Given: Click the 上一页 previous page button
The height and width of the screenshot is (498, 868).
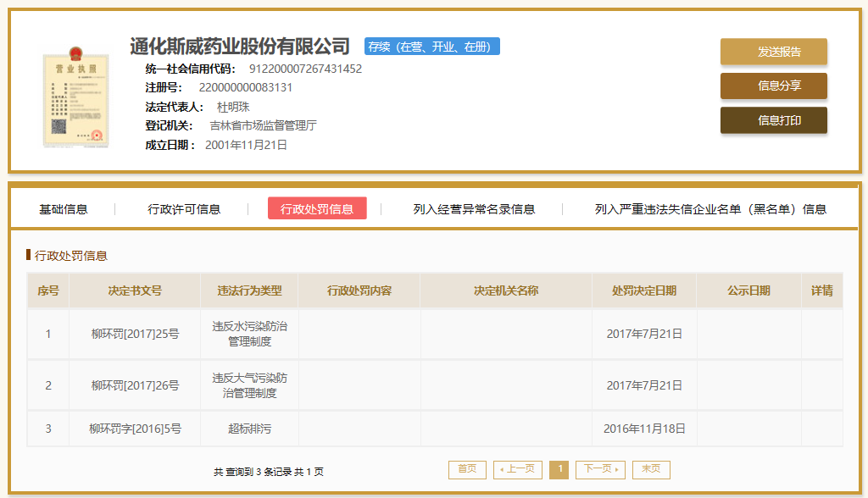Looking at the screenshot, I should (x=518, y=469).
